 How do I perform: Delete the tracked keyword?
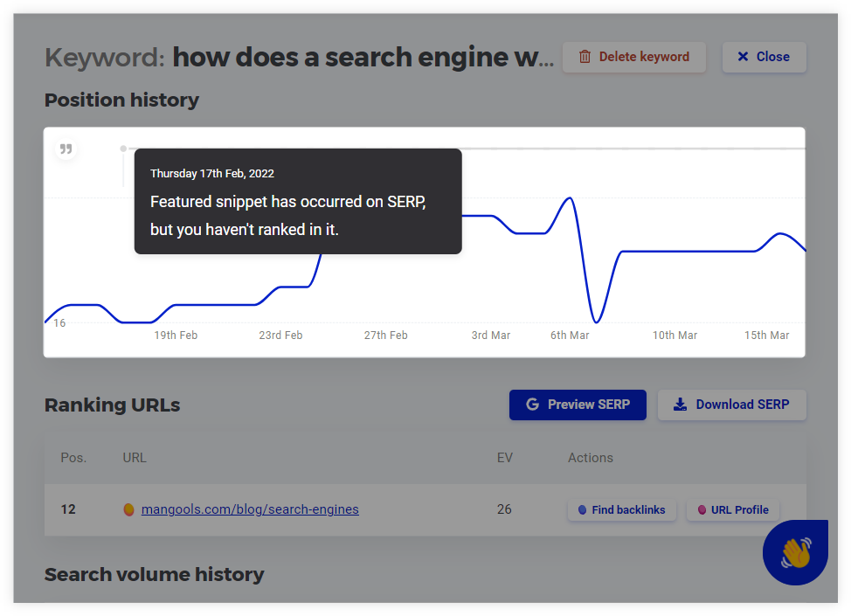pos(634,57)
